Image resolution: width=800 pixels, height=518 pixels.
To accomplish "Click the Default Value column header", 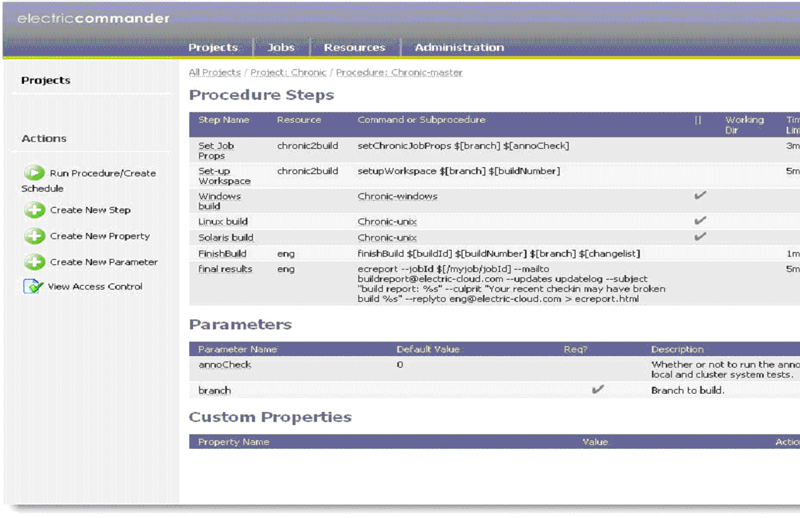I will [x=428, y=349].
